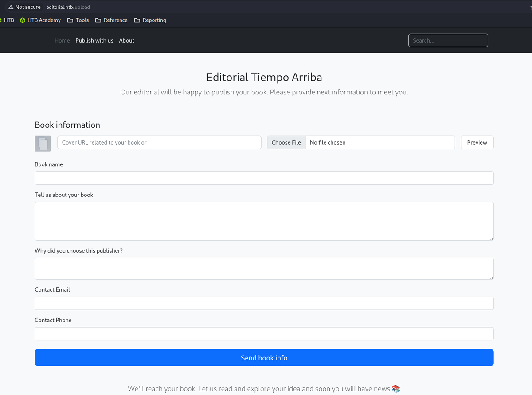Screen dimensions: 532x395
Task: Click the books emoji in footer text
Action: click(x=396, y=389)
